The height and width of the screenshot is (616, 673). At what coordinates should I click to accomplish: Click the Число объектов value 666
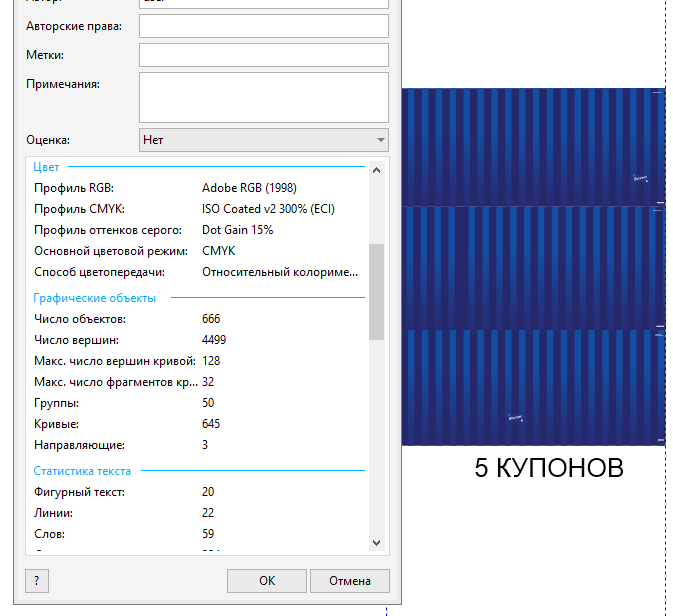211,319
